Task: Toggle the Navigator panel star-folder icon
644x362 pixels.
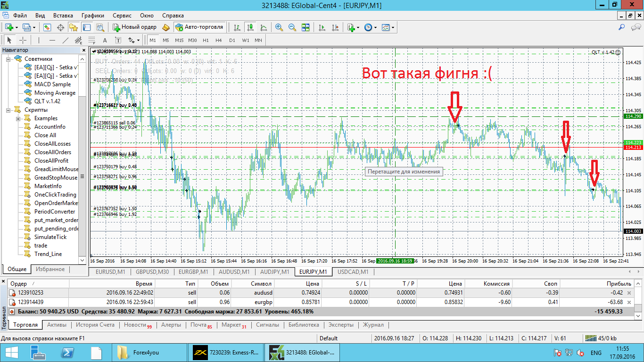Action: (x=74, y=27)
